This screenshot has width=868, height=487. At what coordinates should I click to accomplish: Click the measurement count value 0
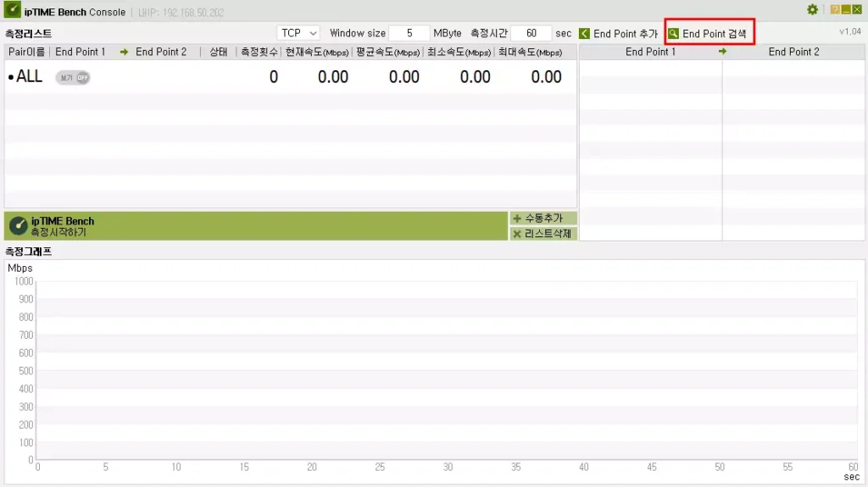pos(274,77)
